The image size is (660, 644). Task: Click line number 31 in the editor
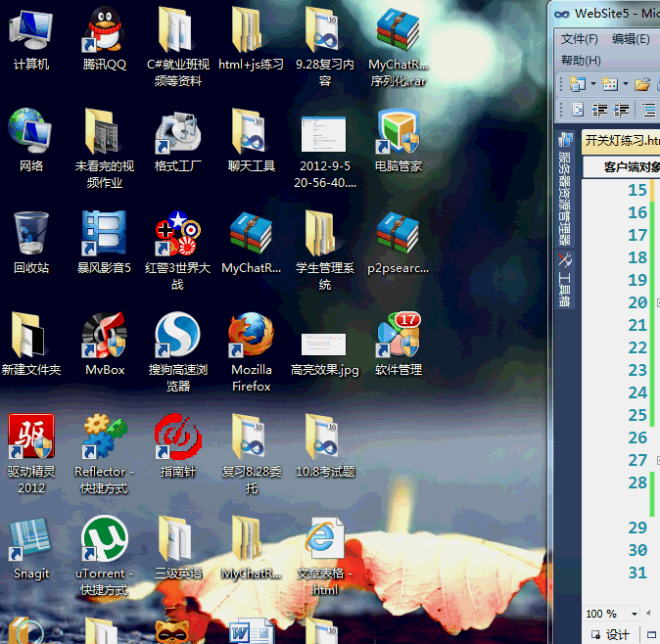pyautogui.click(x=637, y=573)
